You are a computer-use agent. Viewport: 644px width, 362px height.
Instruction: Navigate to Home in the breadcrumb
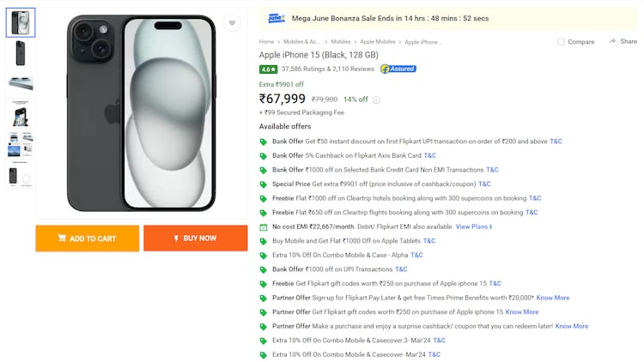click(267, 41)
